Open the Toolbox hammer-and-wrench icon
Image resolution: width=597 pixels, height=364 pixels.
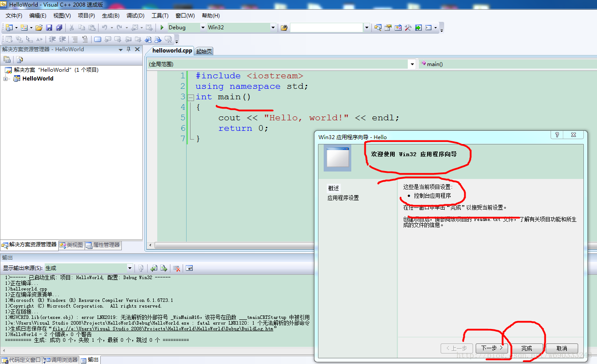coord(408,28)
